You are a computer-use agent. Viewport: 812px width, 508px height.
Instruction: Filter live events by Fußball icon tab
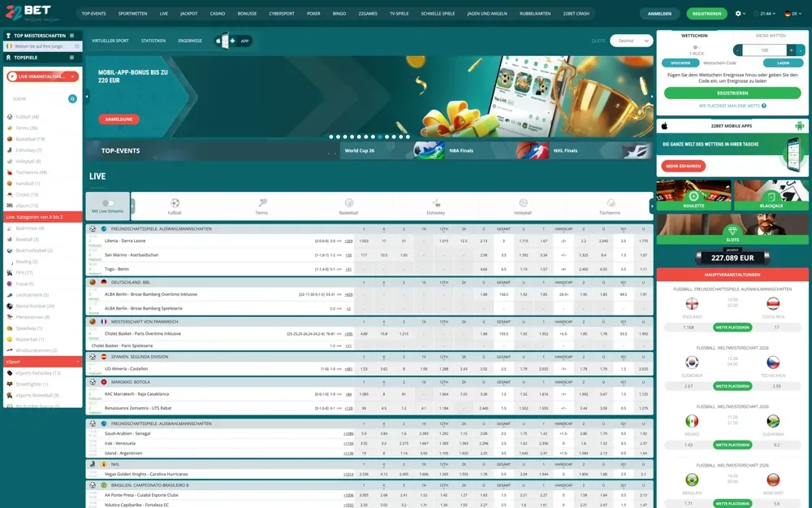coord(175,206)
